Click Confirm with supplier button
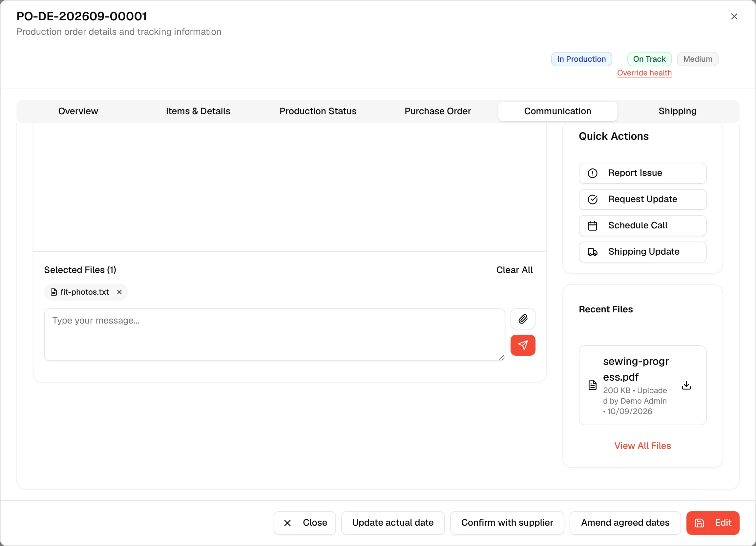The image size is (756, 546). point(507,523)
